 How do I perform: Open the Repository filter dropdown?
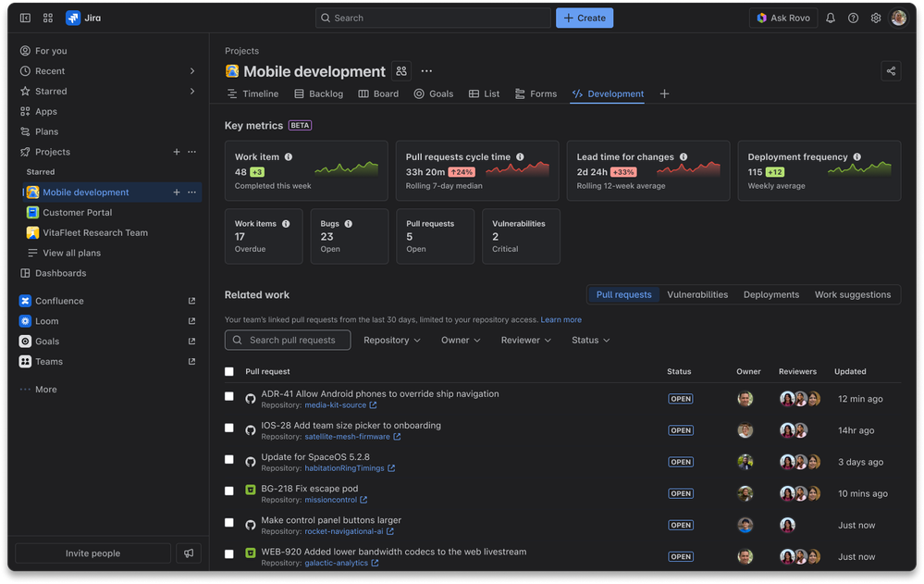tap(392, 340)
